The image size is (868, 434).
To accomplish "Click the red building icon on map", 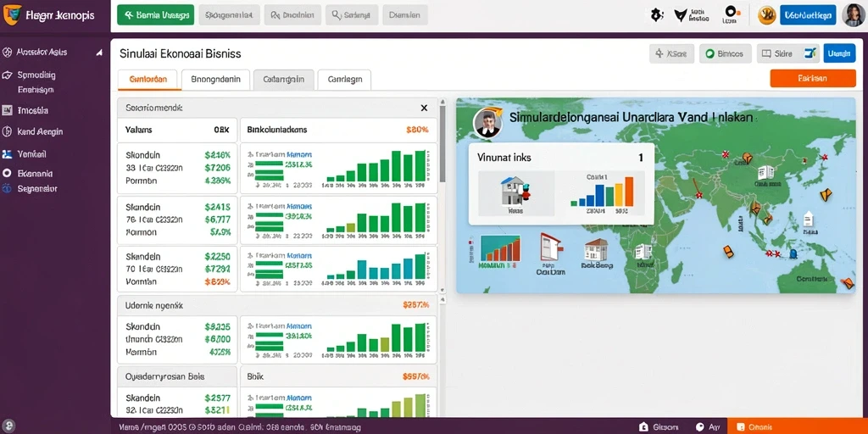I will [x=551, y=248].
